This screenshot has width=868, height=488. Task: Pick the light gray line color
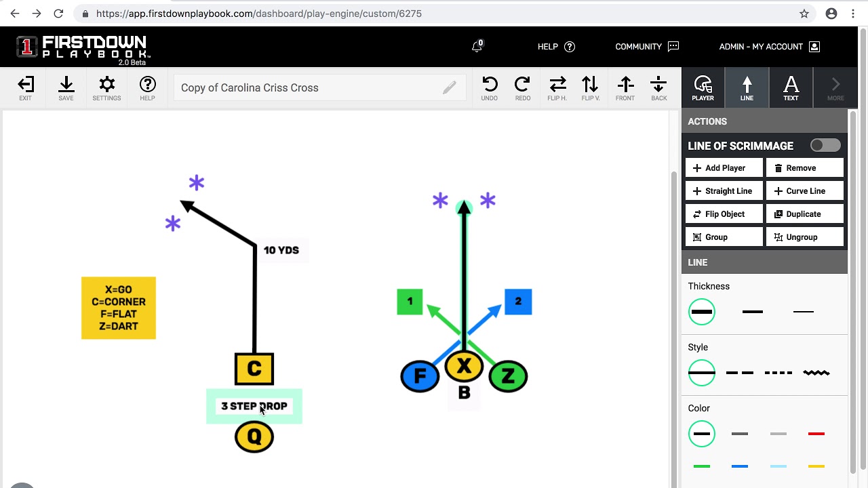(x=778, y=434)
